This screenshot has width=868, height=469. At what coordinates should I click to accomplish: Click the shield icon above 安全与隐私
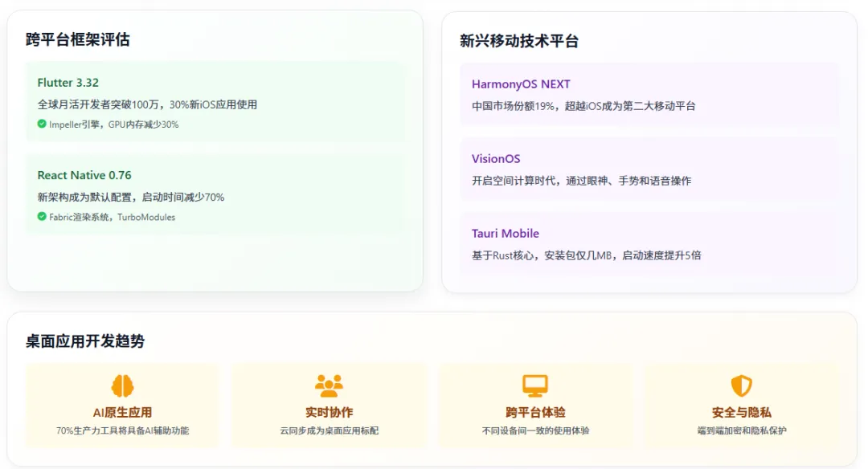[741, 385]
